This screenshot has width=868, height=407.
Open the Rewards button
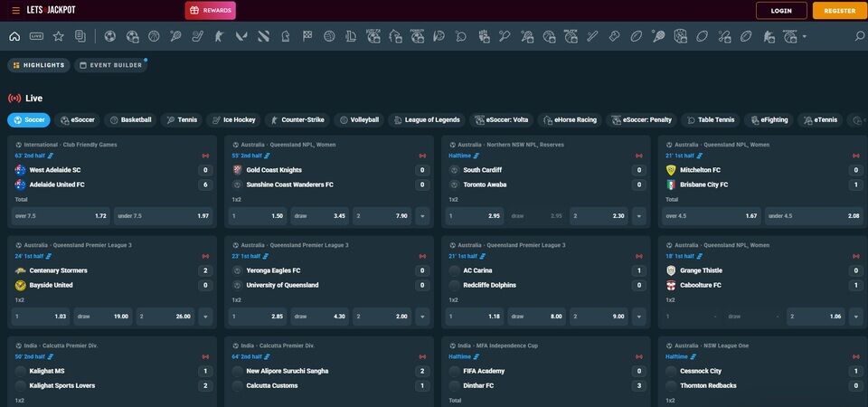(211, 11)
